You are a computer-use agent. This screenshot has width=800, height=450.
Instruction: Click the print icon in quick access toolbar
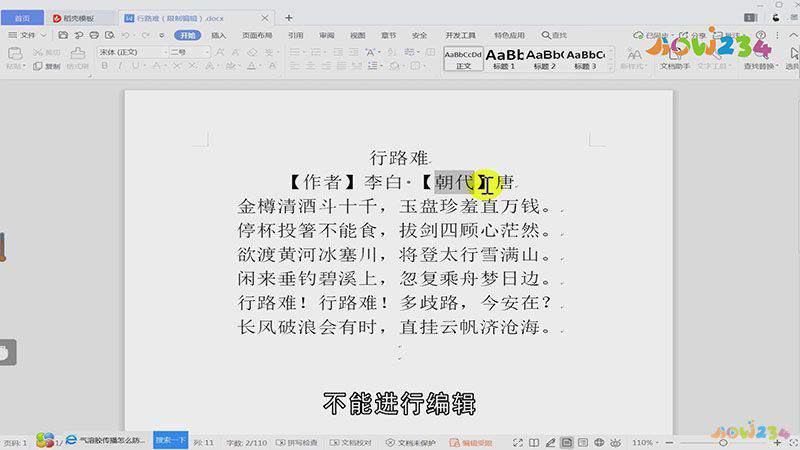pos(94,35)
